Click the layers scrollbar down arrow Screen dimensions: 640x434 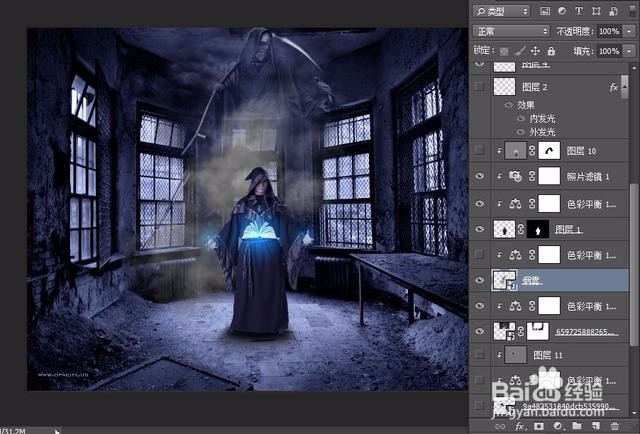(634, 413)
